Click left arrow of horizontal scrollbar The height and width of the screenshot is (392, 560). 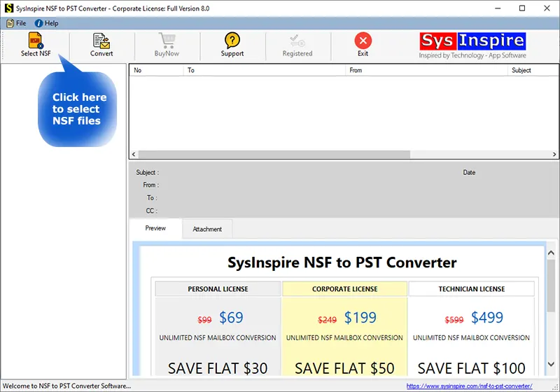tap(134, 154)
